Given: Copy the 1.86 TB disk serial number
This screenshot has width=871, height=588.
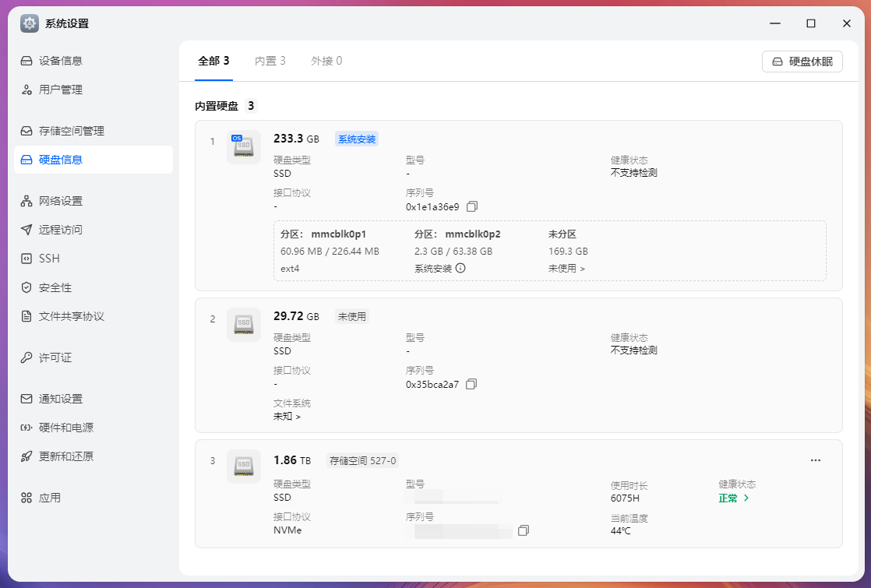Looking at the screenshot, I should click(524, 530).
